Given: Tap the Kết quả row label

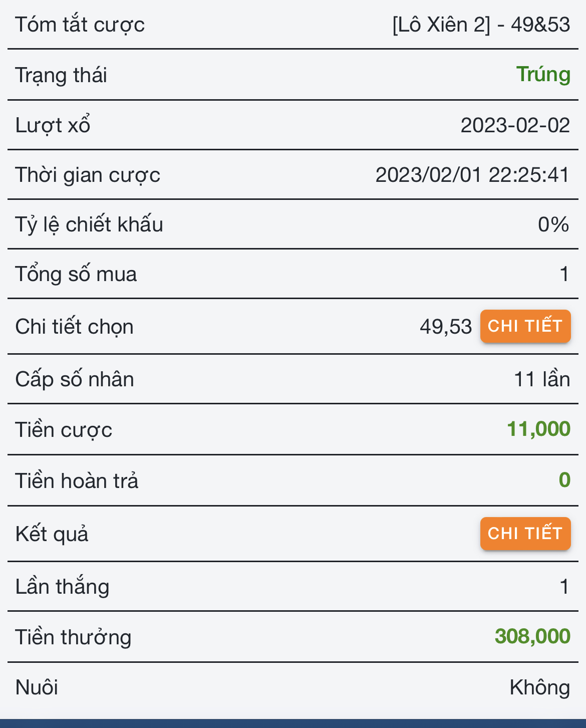Looking at the screenshot, I should point(52,534).
